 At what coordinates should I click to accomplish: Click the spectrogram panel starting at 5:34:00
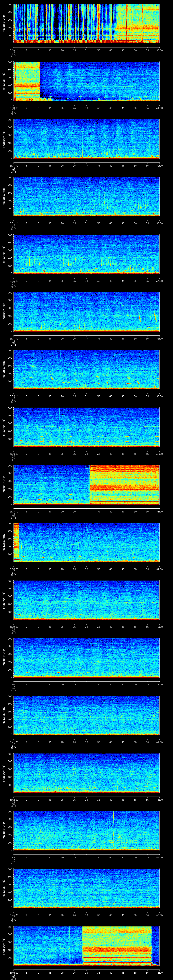[87, 312]
